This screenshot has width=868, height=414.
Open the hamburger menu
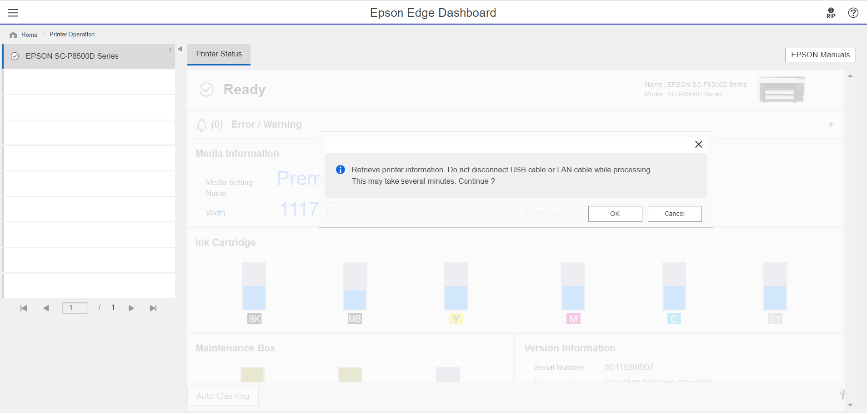point(13,13)
